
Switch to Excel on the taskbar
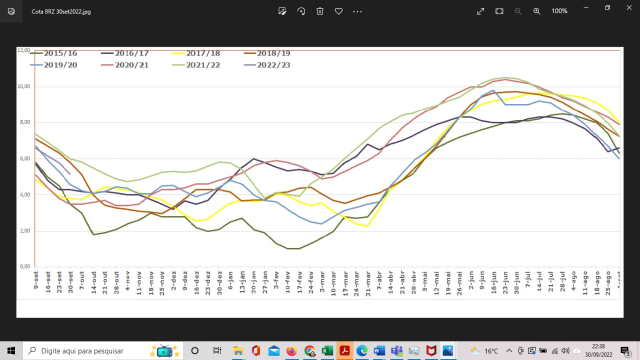327,351
